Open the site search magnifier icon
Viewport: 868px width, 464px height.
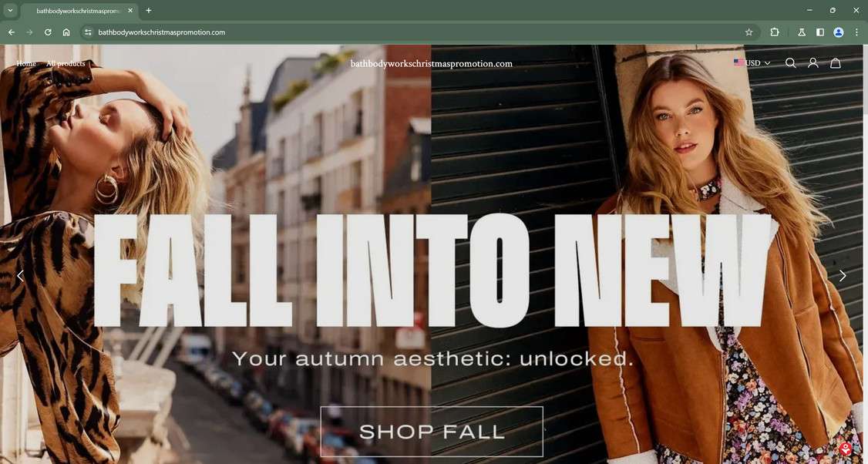[790, 63]
